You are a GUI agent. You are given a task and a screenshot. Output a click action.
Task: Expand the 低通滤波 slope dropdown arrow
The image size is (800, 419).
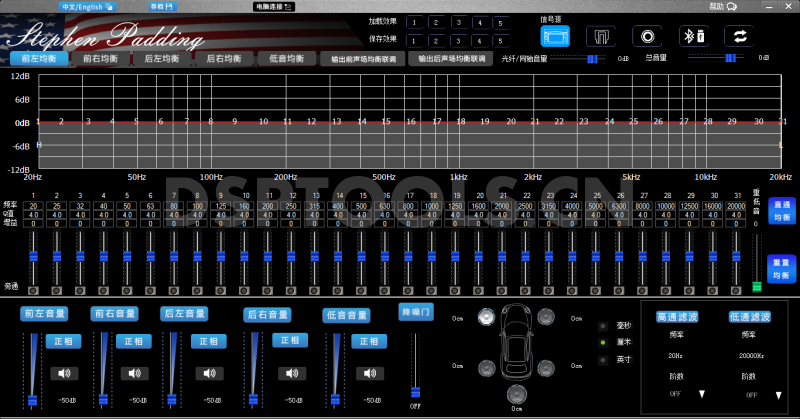(x=772, y=394)
